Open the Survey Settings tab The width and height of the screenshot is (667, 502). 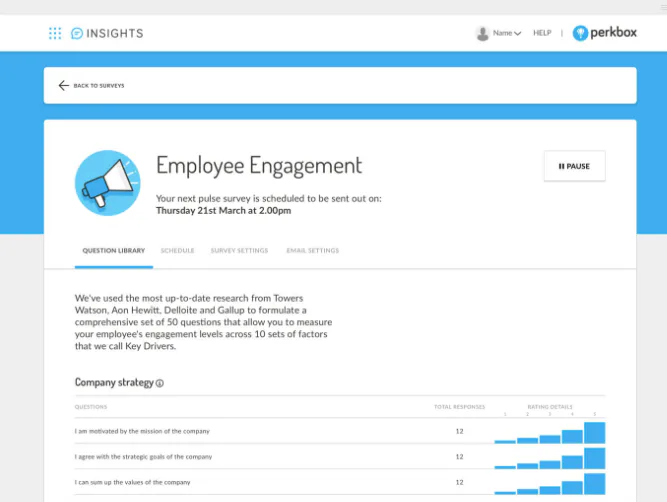click(239, 251)
